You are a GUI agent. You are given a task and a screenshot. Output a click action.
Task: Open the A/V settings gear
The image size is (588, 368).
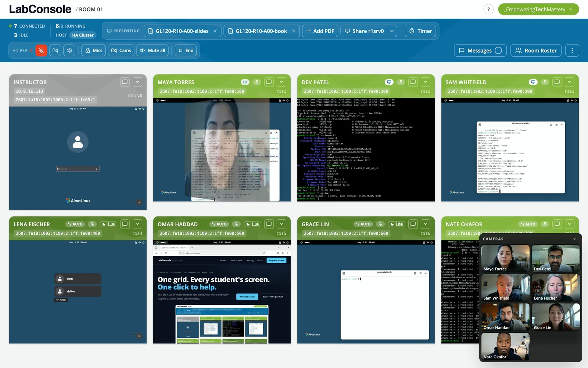tap(69, 50)
